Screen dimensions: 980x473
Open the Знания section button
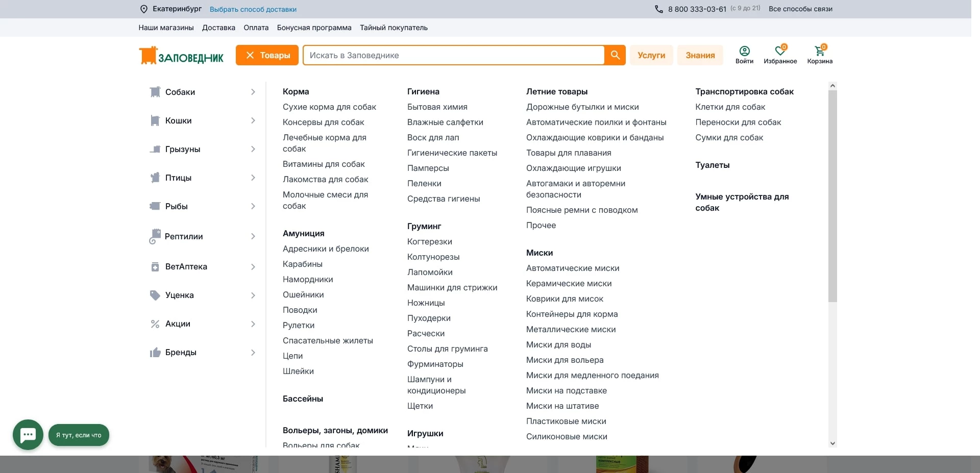(x=700, y=55)
